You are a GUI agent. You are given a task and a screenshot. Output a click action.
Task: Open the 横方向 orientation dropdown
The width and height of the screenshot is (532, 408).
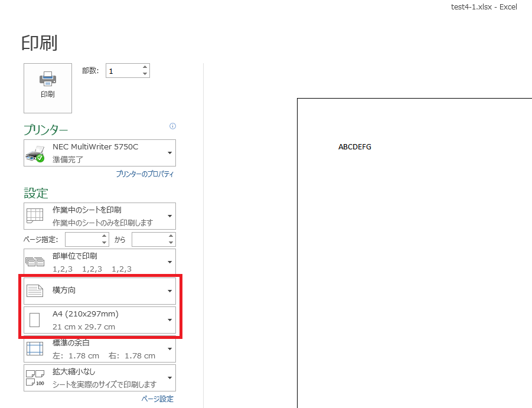(100, 291)
